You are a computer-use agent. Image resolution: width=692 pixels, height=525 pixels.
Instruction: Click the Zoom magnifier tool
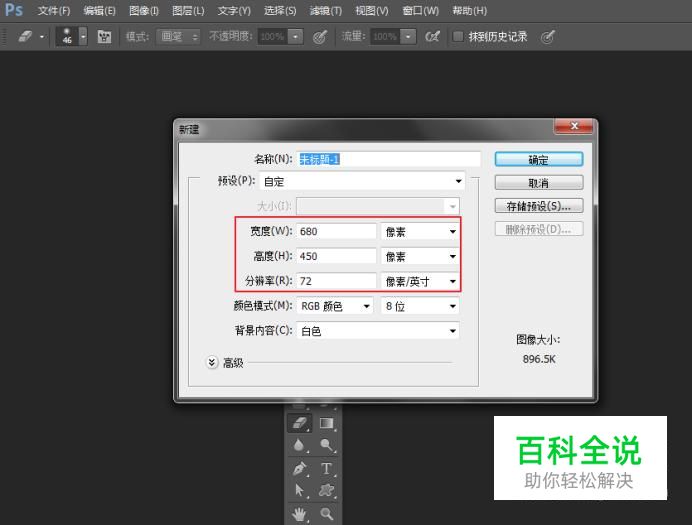tap(327, 514)
